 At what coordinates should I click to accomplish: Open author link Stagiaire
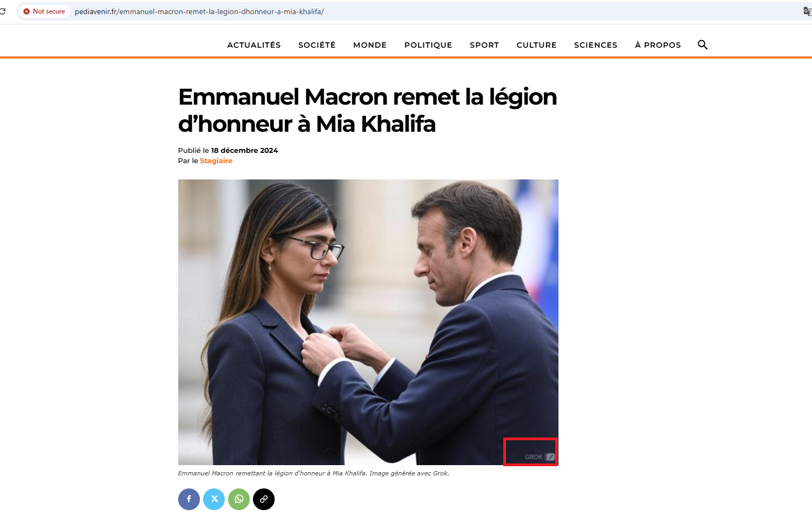[x=216, y=161]
